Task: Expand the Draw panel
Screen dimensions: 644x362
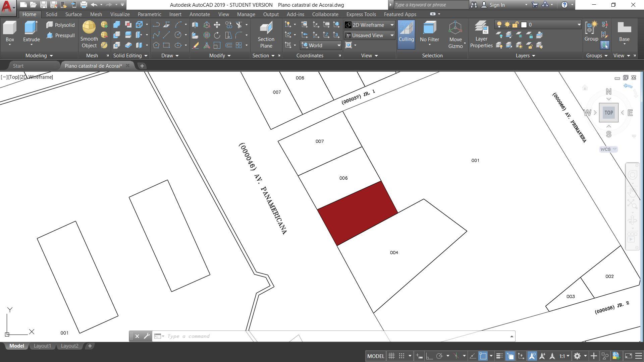Action: [170, 56]
